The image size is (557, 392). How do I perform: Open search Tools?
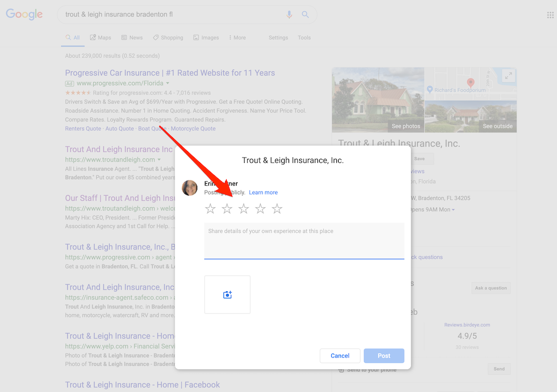(304, 38)
